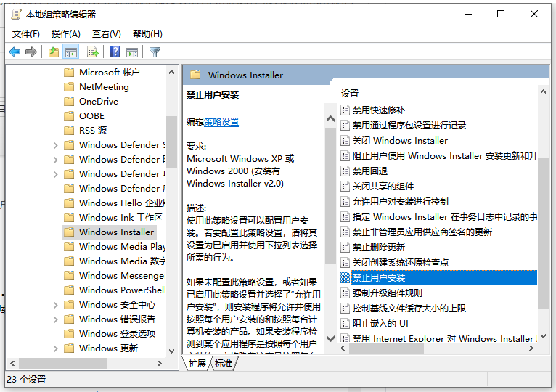Expand Windows 错误报告 tree node
The height and width of the screenshot is (392, 556).
[55, 319]
